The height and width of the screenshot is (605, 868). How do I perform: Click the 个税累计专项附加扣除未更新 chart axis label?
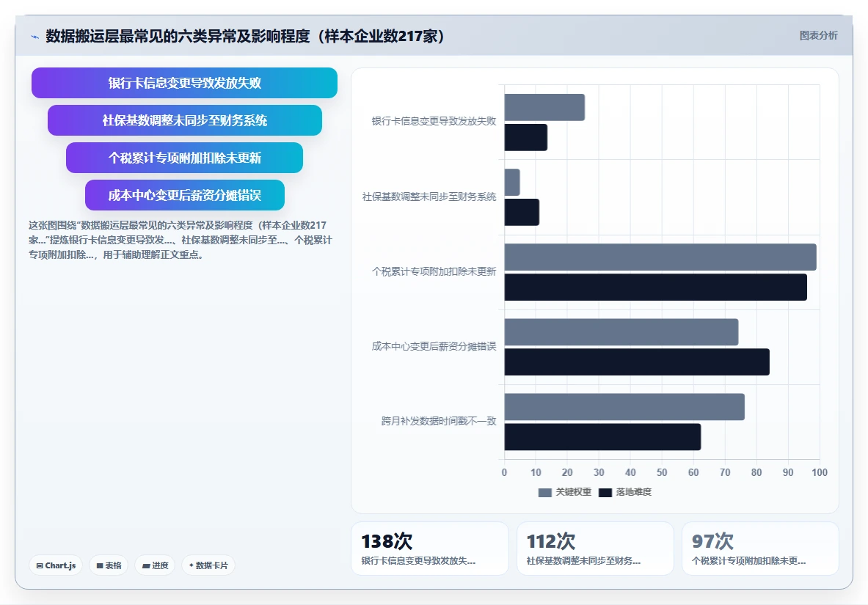coord(434,271)
